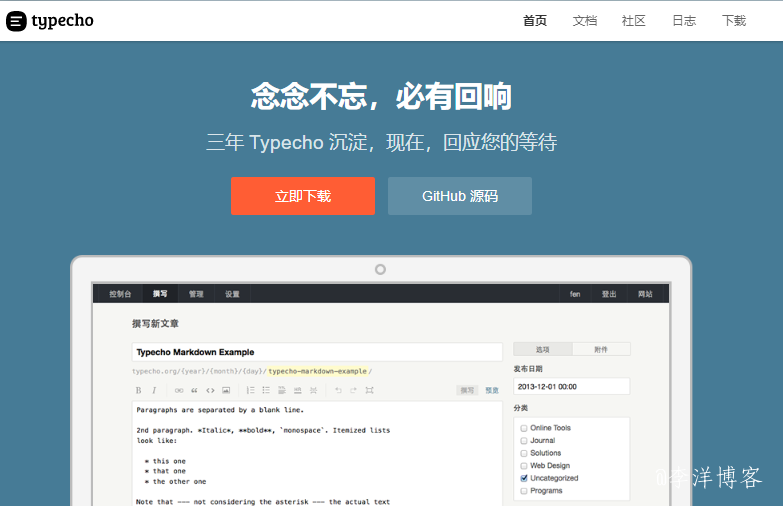The width and height of the screenshot is (783, 506).
Task: Click the insert image icon in editor
Action: tap(226, 390)
